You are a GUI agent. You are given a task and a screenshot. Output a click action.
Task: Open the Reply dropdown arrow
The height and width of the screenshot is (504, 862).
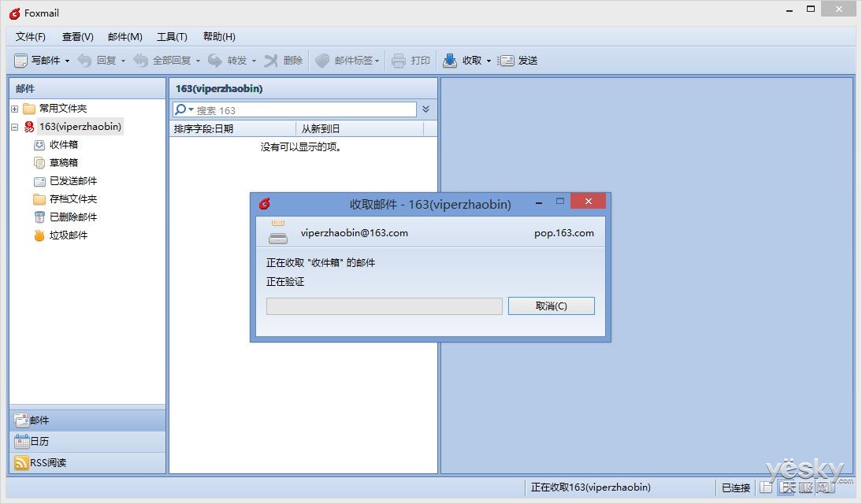[123, 61]
